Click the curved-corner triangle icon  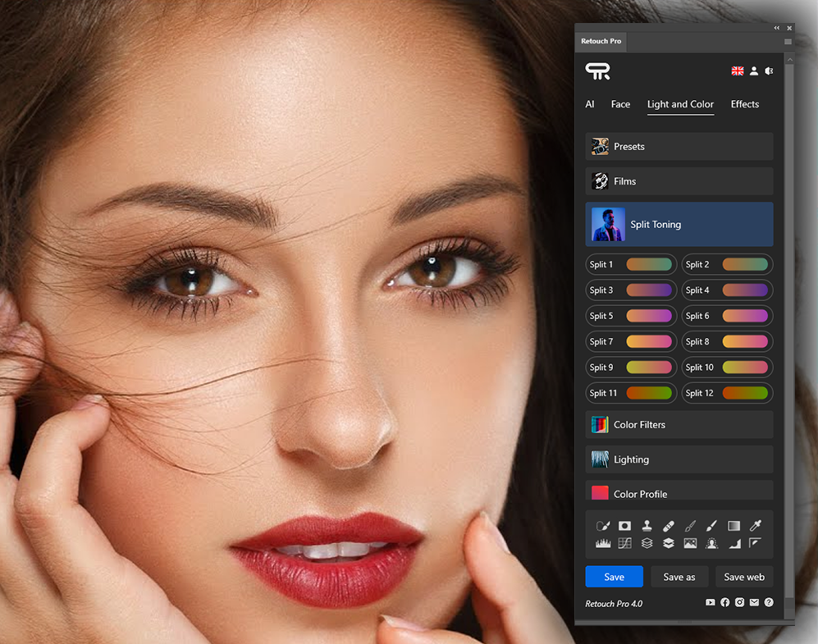734,544
